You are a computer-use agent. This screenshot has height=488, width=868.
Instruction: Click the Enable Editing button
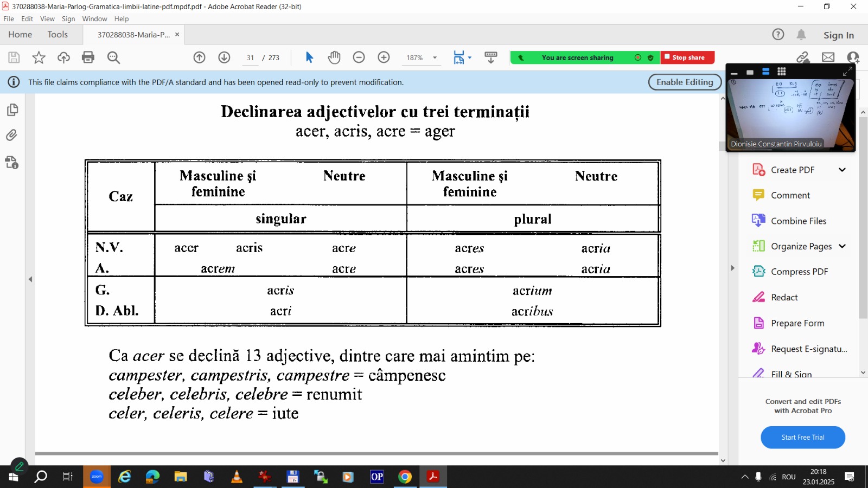point(685,82)
